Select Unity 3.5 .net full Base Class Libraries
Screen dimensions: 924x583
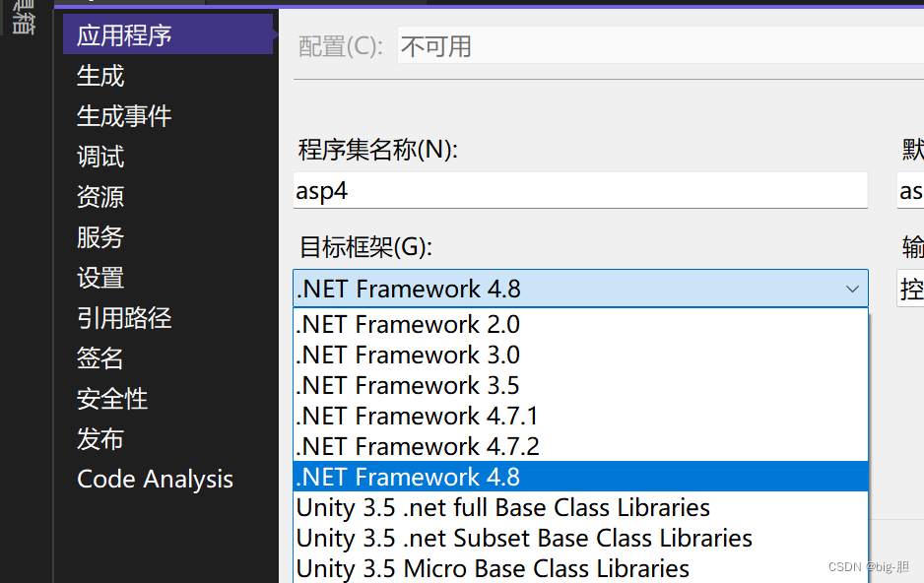pos(580,507)
